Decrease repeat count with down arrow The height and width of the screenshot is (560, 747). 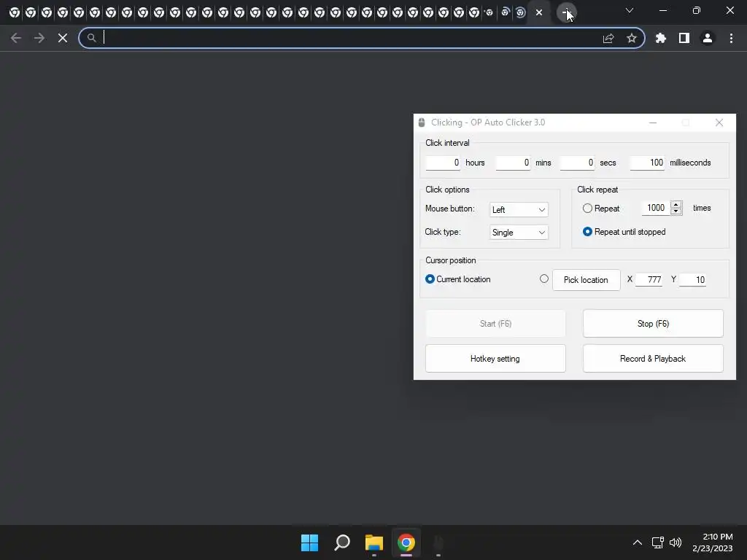tap(676, 211)
